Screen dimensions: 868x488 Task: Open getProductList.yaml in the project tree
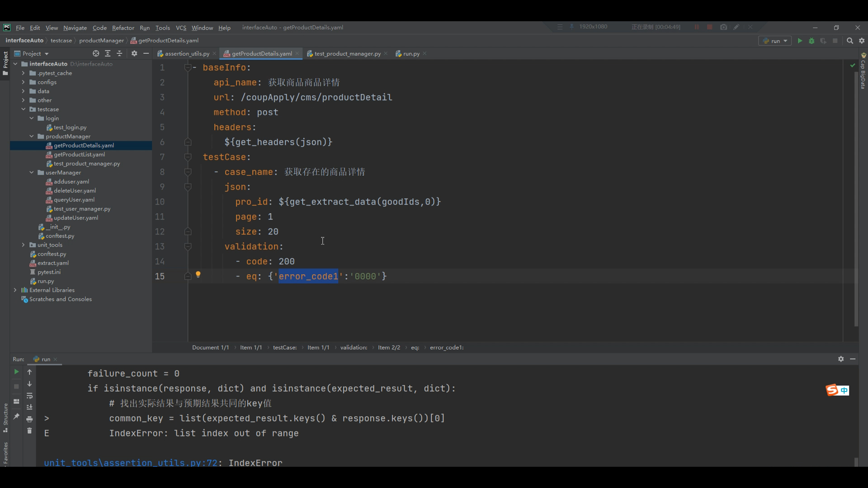coord(79,155)
